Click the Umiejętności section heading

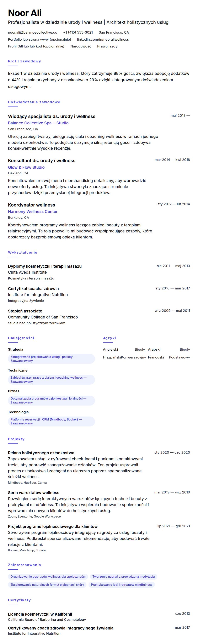21,338
